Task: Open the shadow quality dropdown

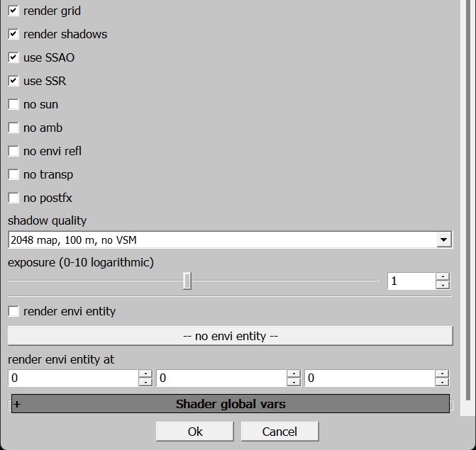Action: [230, 240]
